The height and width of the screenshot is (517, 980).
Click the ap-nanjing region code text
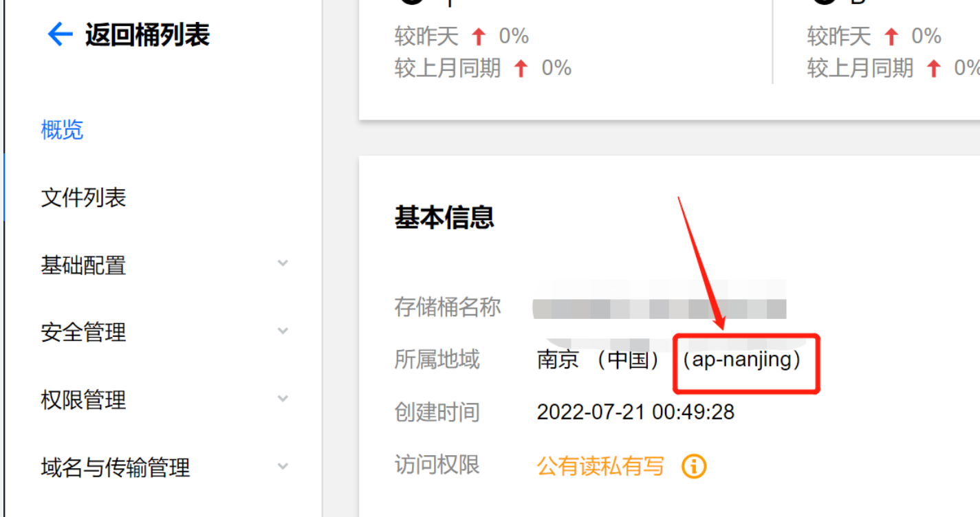[x=741, y=360]
